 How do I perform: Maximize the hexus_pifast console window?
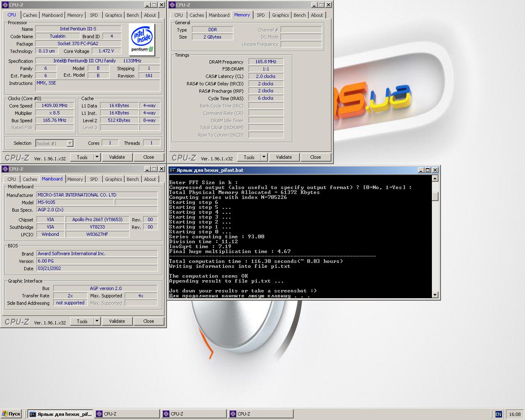tap(428, 170)
